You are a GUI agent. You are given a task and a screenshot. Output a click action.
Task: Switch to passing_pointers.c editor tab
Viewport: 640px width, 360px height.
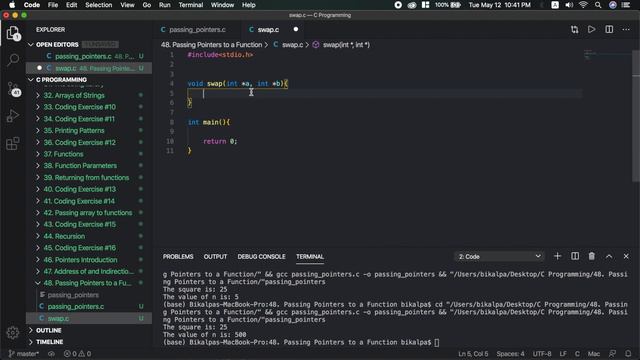197,29
